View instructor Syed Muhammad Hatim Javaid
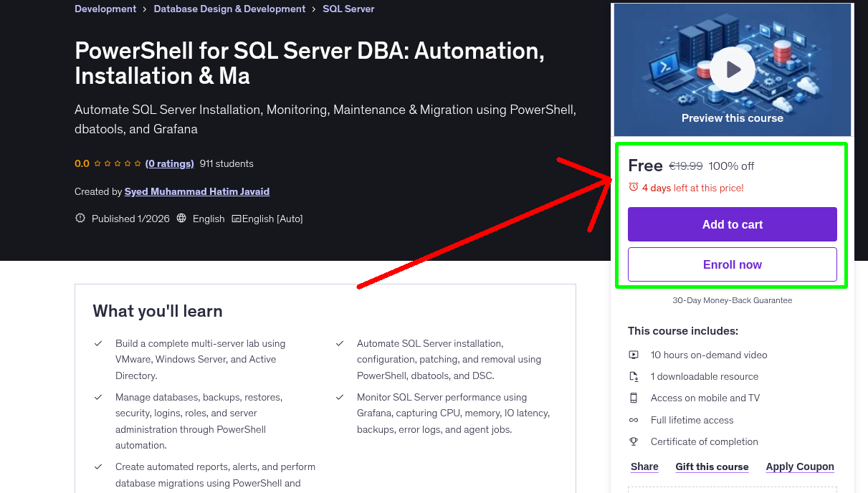Viewport: 868px width, 493px height. (x=197, y=191)
